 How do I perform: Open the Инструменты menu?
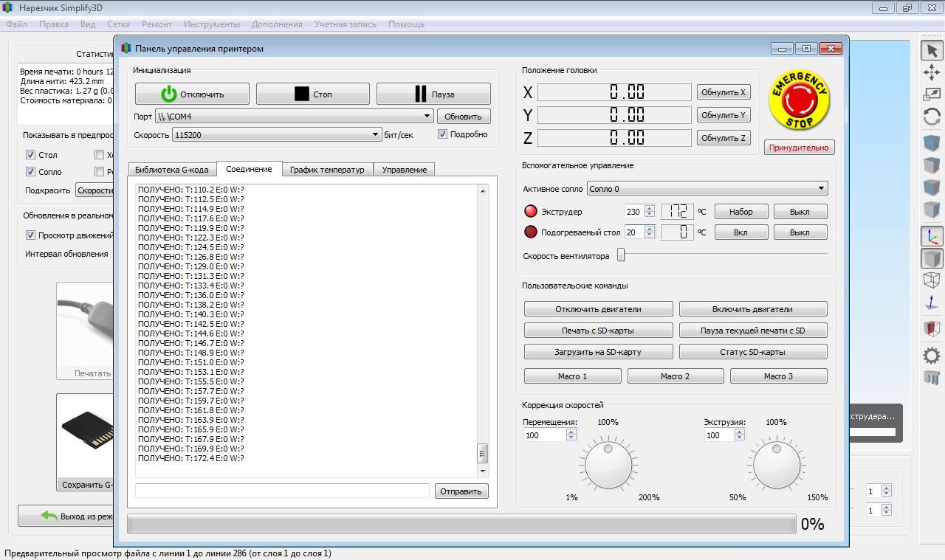[x=211, y=24]
